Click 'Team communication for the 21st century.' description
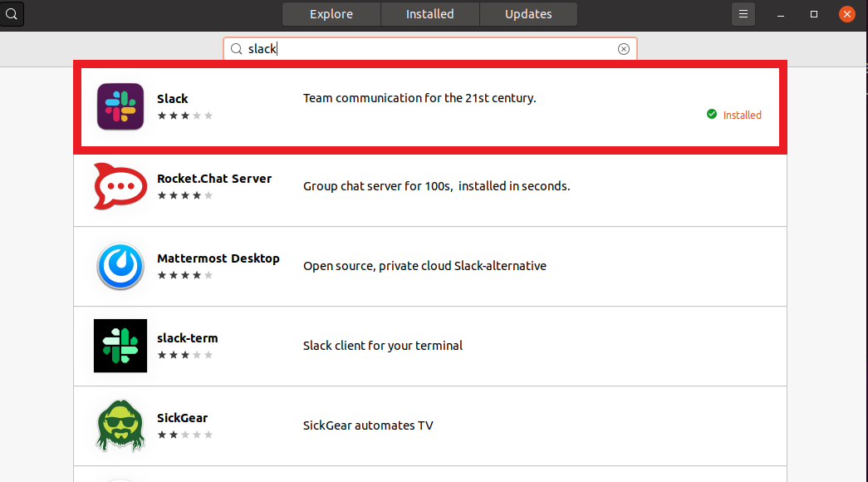Image resolution: width=868 pixels, height=482 pixels. [419, 98]
